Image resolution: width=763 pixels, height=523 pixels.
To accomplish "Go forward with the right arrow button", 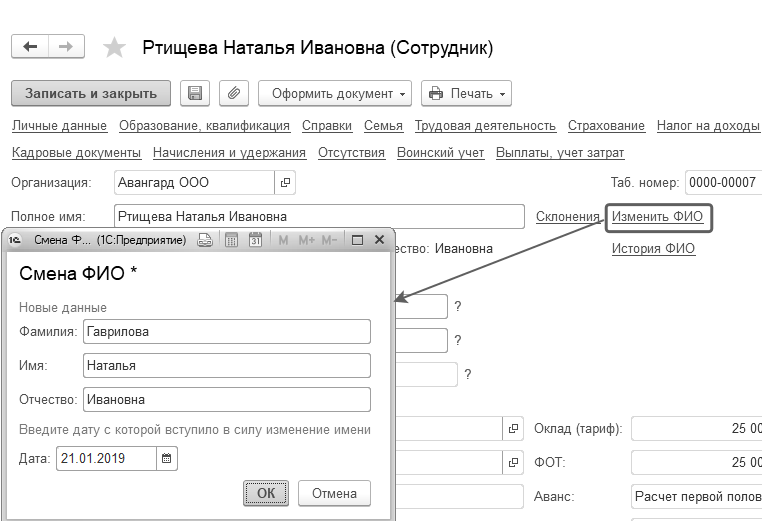I will pos(66,47).
